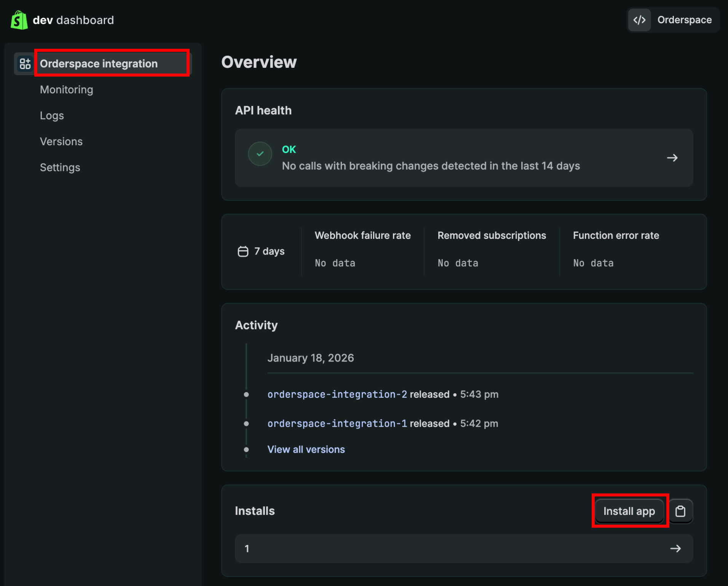Open API health details arrow
This screenshot has height=586, width=728.
672,158
